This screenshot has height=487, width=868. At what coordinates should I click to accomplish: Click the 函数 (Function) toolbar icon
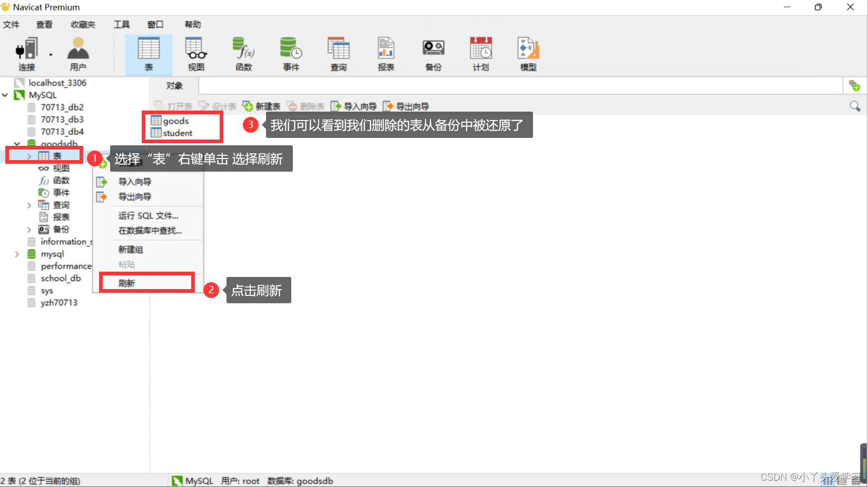click(243, 54)
